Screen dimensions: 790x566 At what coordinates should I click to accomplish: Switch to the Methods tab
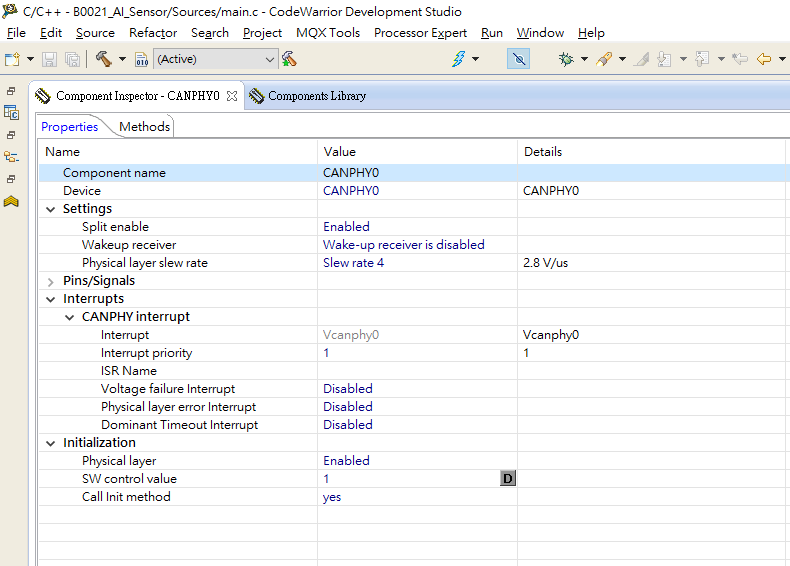(145, 127)
